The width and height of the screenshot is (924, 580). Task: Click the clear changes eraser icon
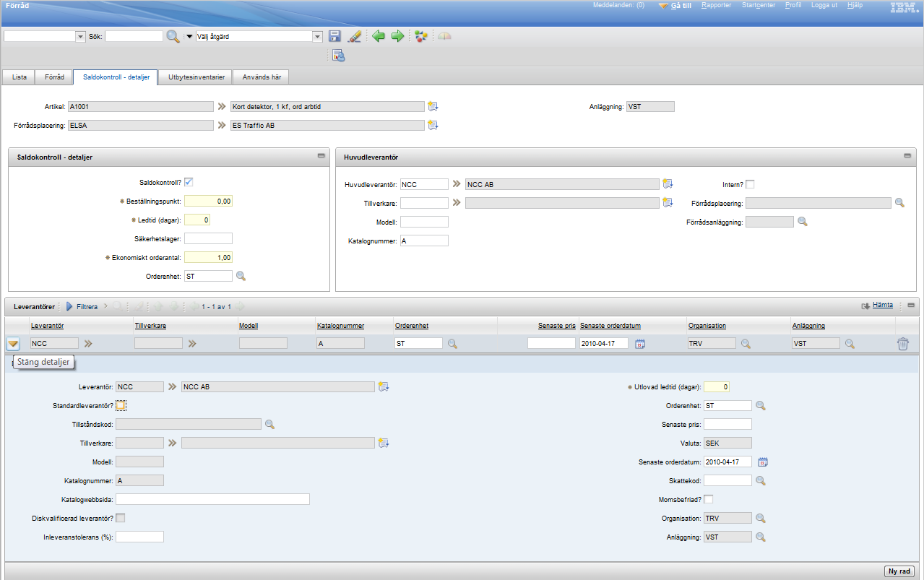point(354,36)
